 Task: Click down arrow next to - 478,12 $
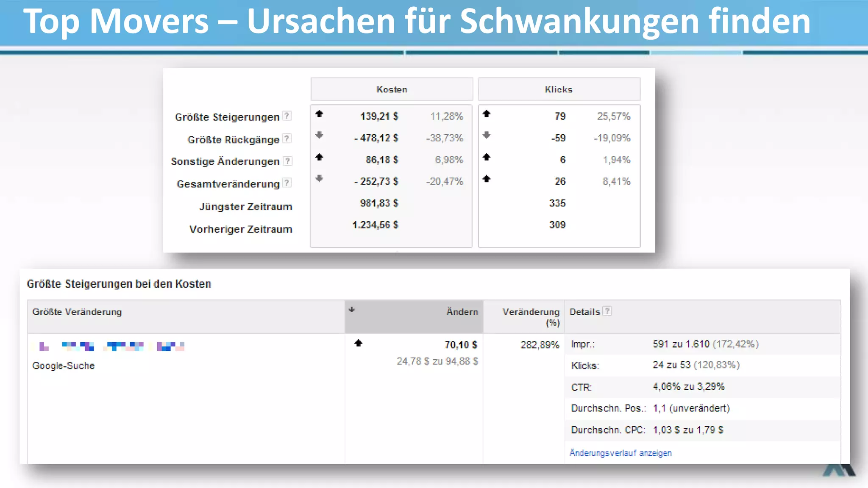click(320, 135)
